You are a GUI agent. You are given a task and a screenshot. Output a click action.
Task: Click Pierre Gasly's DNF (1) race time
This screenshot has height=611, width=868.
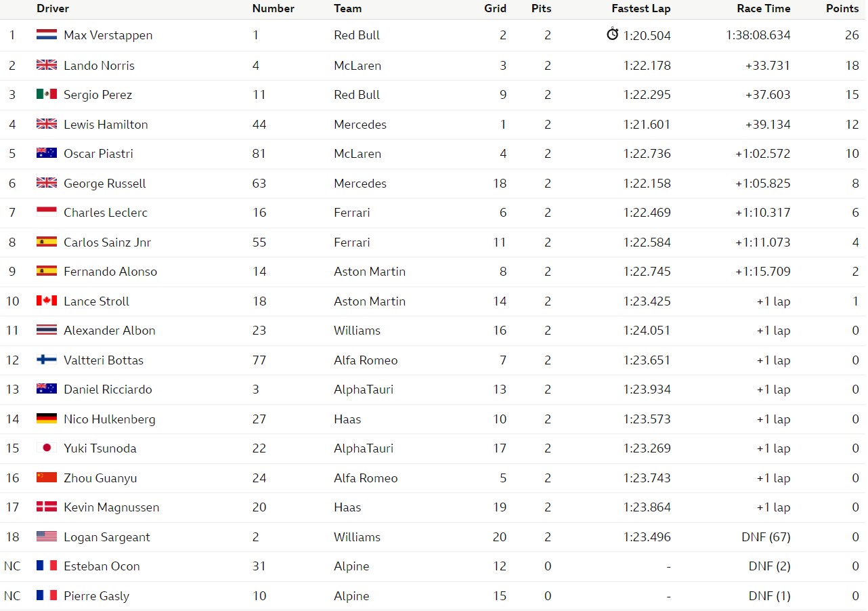coord(769,595)
